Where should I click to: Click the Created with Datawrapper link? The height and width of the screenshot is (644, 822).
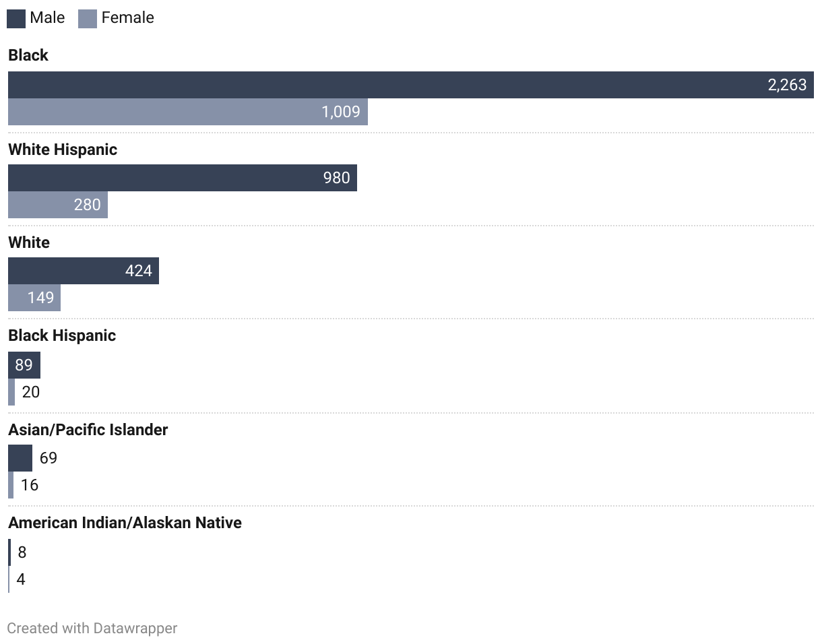92,628
